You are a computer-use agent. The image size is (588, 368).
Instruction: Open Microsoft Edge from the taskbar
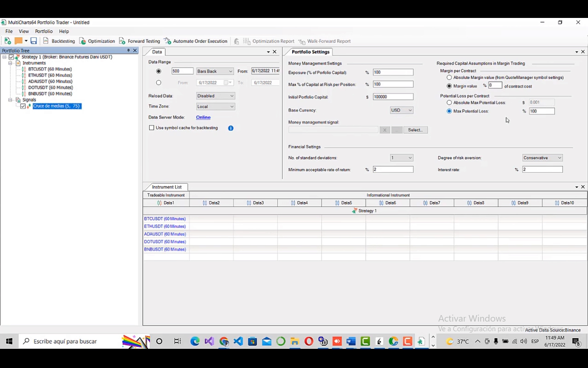(x=195, y=341)
